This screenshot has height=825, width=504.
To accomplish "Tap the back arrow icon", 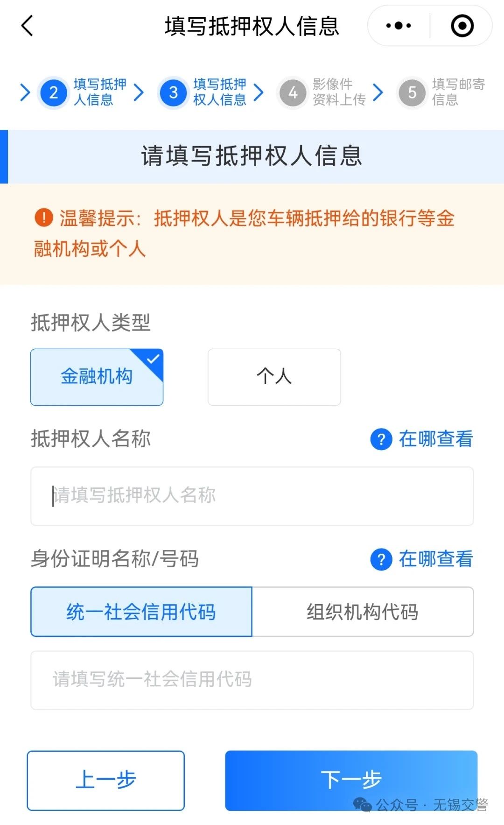I will tap(28, 26).
